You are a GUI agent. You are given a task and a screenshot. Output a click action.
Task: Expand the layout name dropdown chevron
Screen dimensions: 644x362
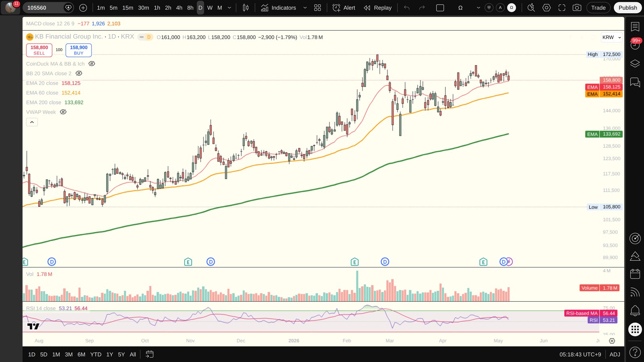478,8
